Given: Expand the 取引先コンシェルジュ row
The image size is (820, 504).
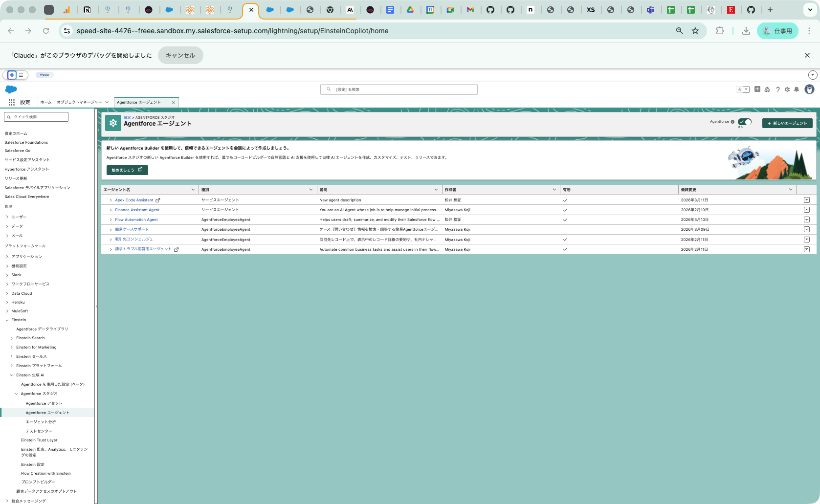Looking at the screenshot, I should click(x=111, y=240).
